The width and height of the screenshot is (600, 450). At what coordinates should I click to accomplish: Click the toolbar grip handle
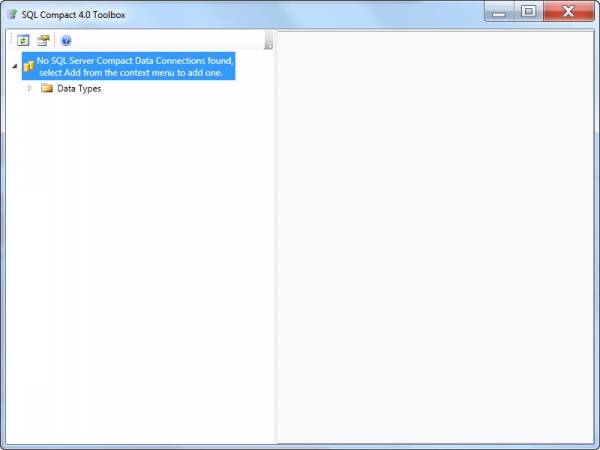click(x=11, y=40)
